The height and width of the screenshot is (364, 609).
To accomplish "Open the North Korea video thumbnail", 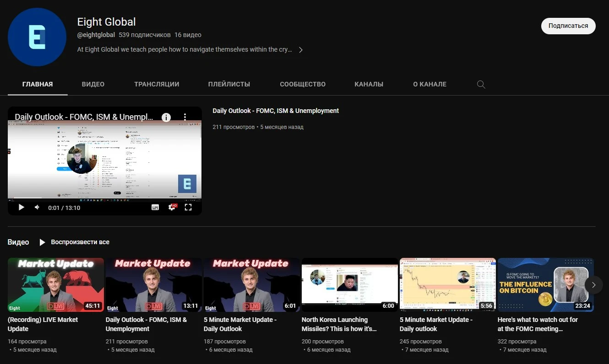I will click(350, 285).
